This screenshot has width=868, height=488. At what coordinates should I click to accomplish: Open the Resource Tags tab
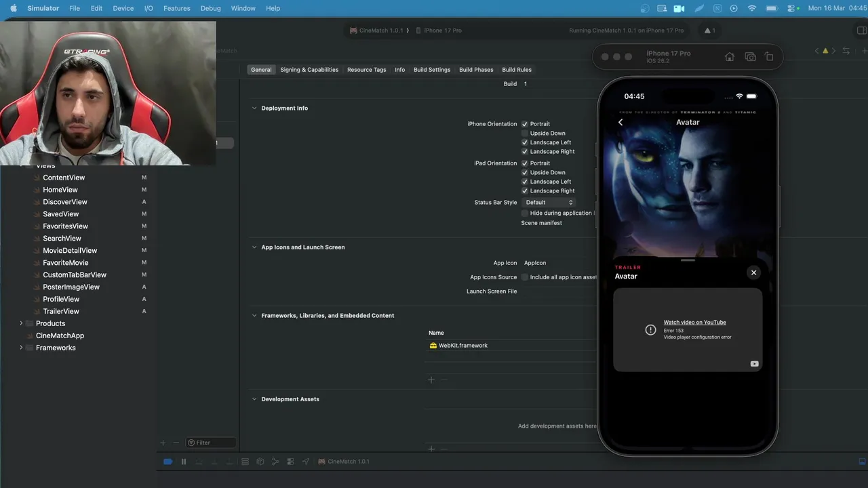click(367, 70)
